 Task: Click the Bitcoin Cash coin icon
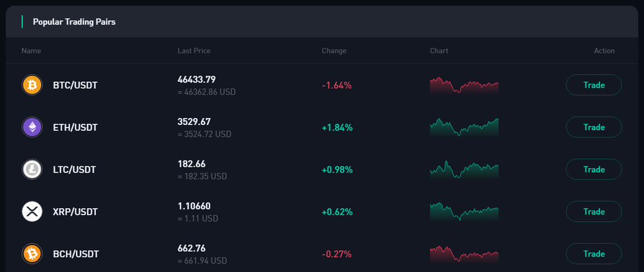tap(32, 254)
